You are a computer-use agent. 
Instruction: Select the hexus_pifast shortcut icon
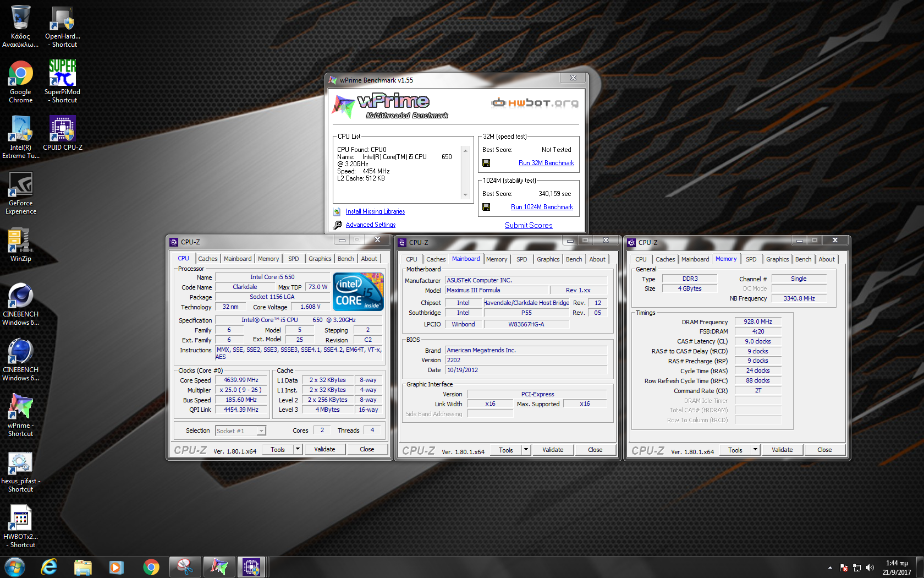(x=20, y=471)
